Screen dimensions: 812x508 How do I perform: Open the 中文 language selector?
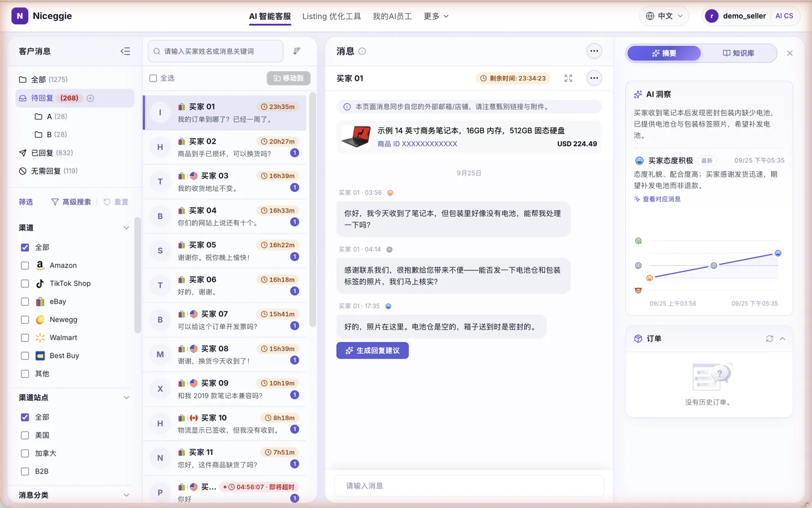(664, 16)
